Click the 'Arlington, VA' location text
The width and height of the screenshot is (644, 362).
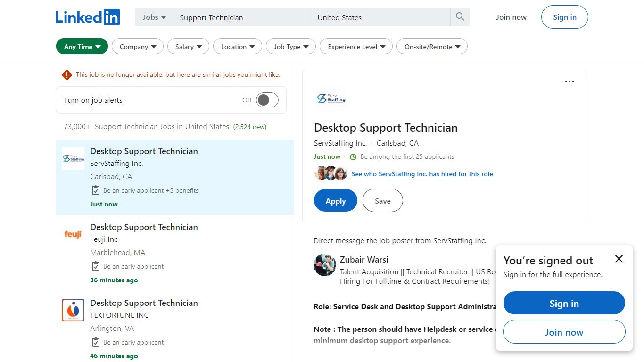[x=112, y=329]
